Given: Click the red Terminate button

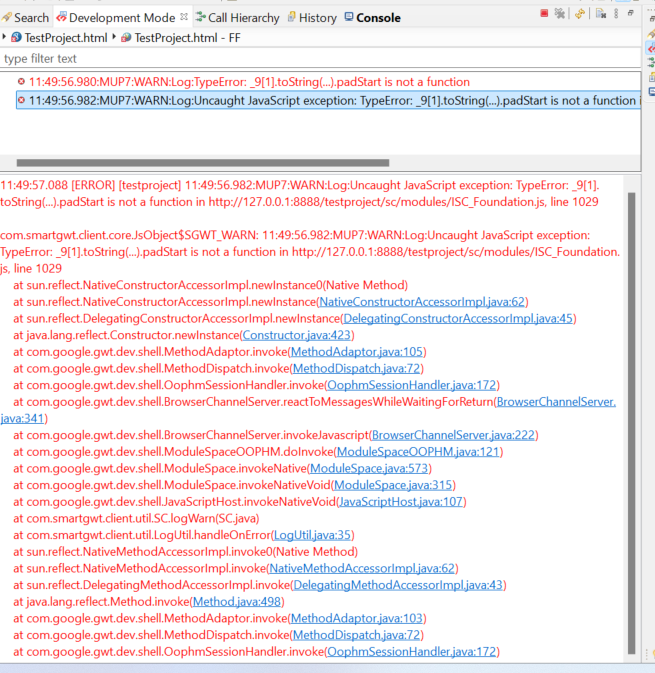Looking at the screenshot, I should [x=544, y=14].
